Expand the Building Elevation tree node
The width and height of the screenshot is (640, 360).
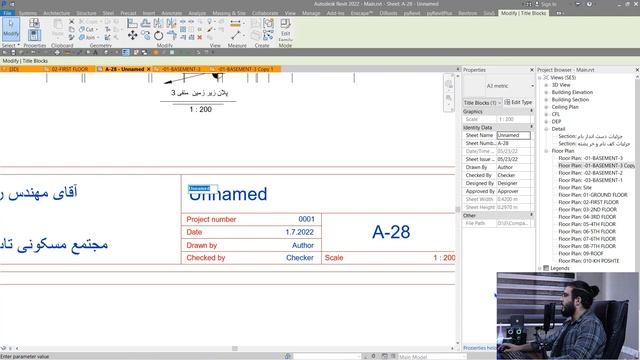point(547,92)
